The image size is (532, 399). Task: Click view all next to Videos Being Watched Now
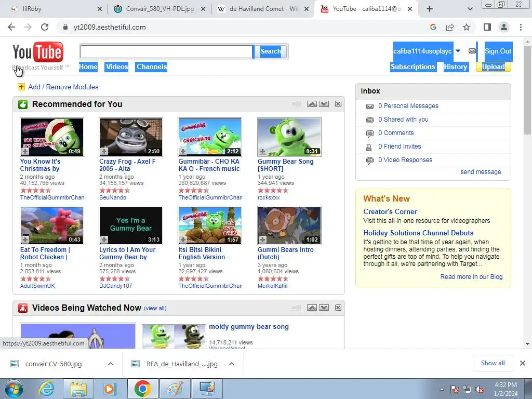click(155, 309)
